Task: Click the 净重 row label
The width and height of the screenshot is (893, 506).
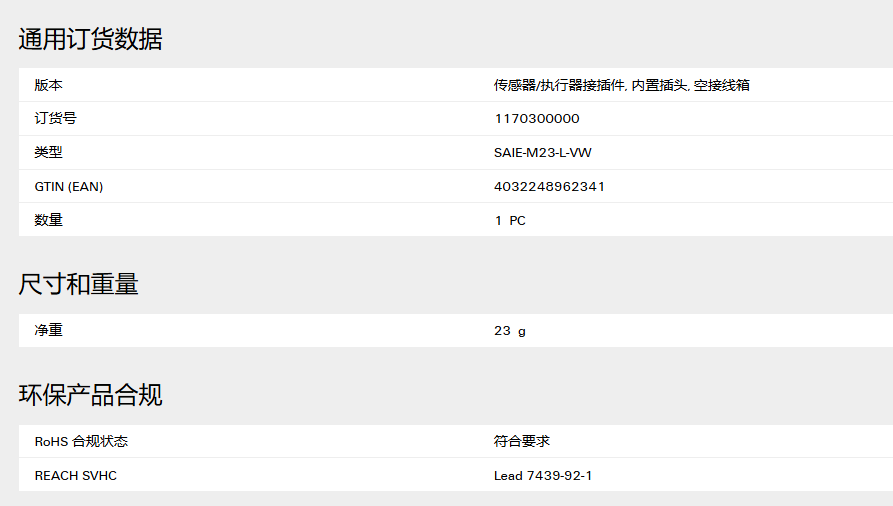Action: pyautogui.click(x=48, y=330)
